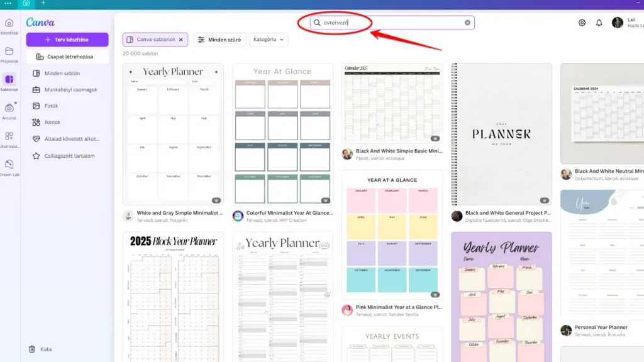This screenshot has height=362, width=644.
Task: Open Colorful Year At Glance template thumbnail
Action: coord(282,134)
